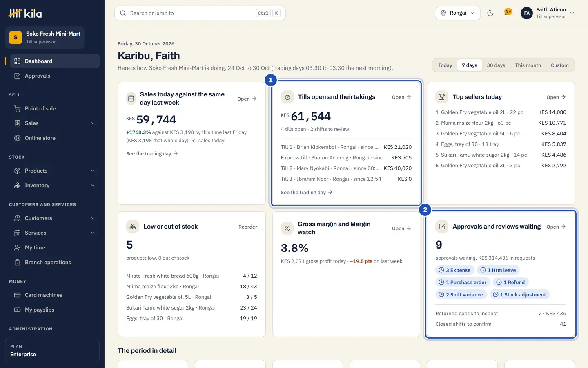Toggle dark mode with the moon icon
The width and height of the screenshot is (588, 368).
[490, 13]
